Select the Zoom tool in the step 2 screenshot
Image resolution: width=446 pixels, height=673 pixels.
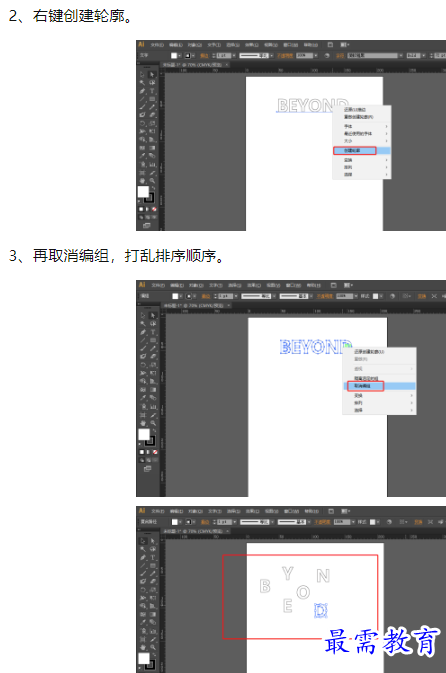[x=152, y=181]
